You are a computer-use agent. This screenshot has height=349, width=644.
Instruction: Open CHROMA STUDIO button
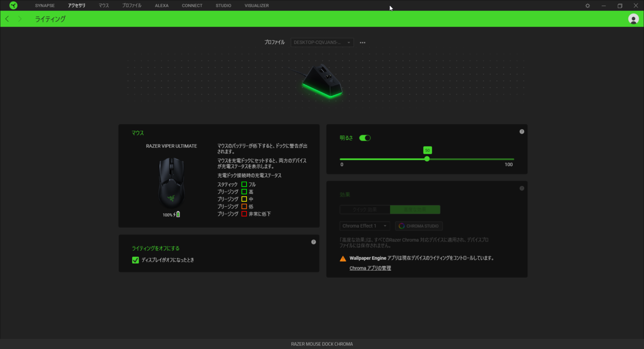click(x=419, y=226)
